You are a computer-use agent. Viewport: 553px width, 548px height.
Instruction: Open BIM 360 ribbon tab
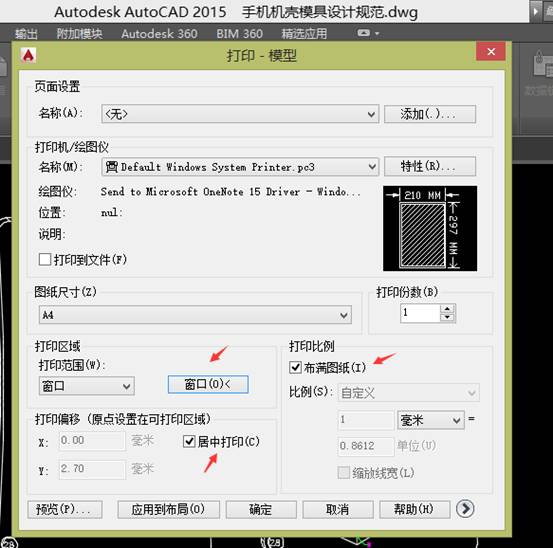(x=239, y=34)
